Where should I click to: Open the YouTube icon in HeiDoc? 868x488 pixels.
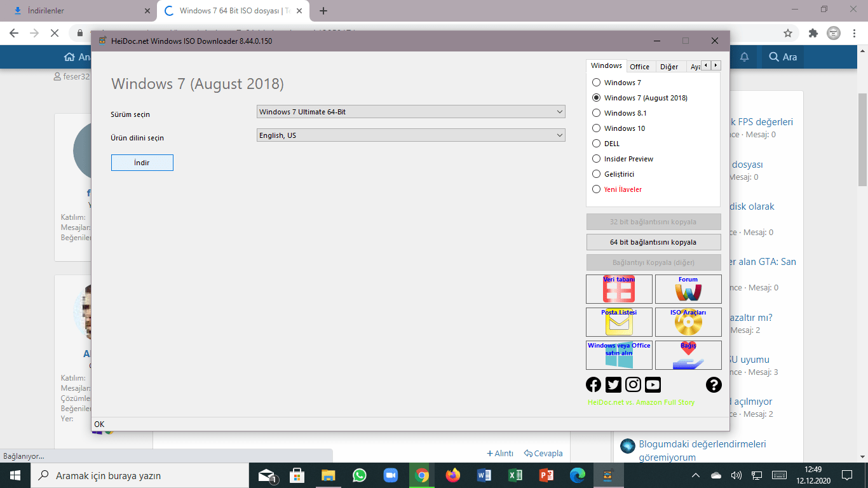(653, 384)
